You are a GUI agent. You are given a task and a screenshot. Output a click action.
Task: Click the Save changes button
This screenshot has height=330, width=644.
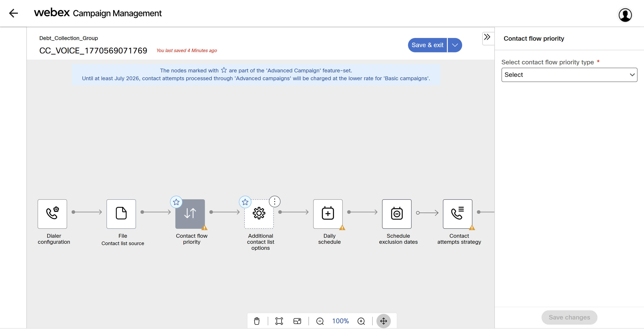[x=569, y=317]
